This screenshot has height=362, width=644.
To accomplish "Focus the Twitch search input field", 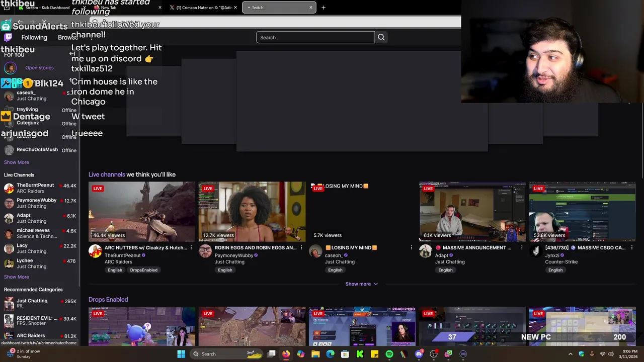I will pos(315,37).
